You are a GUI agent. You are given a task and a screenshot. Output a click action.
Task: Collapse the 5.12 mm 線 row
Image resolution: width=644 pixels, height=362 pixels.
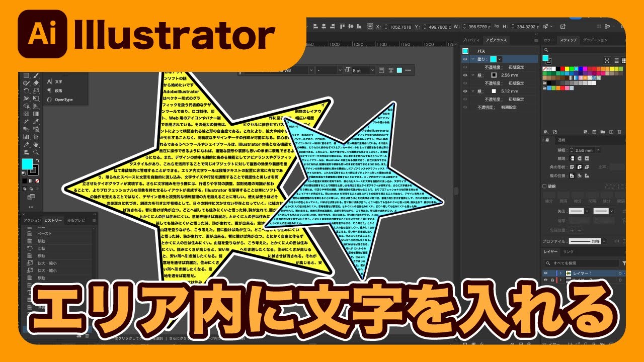tap(473, 91)
